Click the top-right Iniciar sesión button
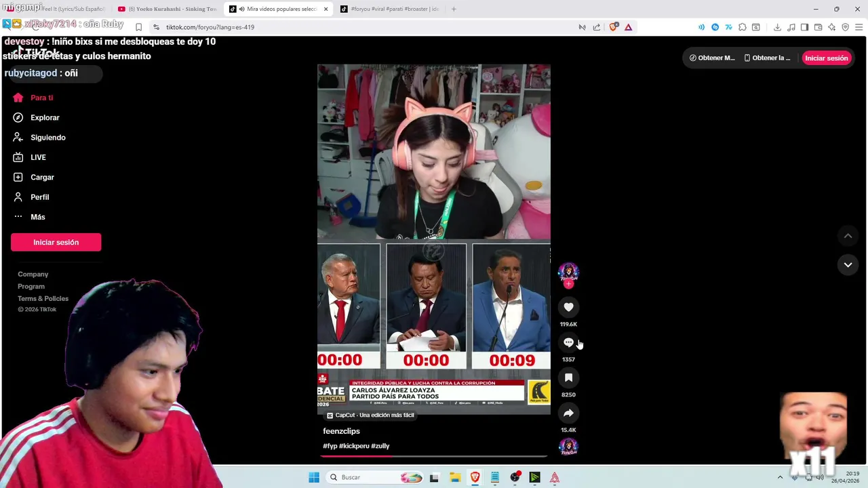 (x=826, y=58)
